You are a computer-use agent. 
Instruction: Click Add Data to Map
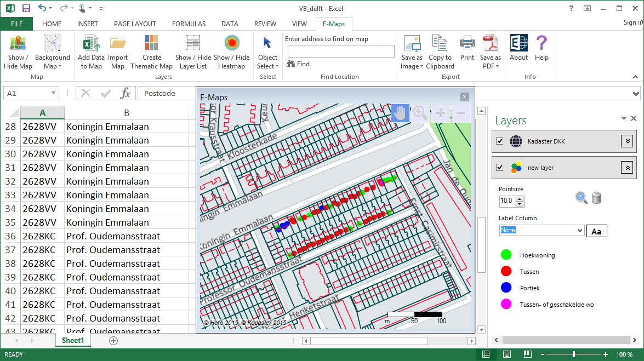91,52
